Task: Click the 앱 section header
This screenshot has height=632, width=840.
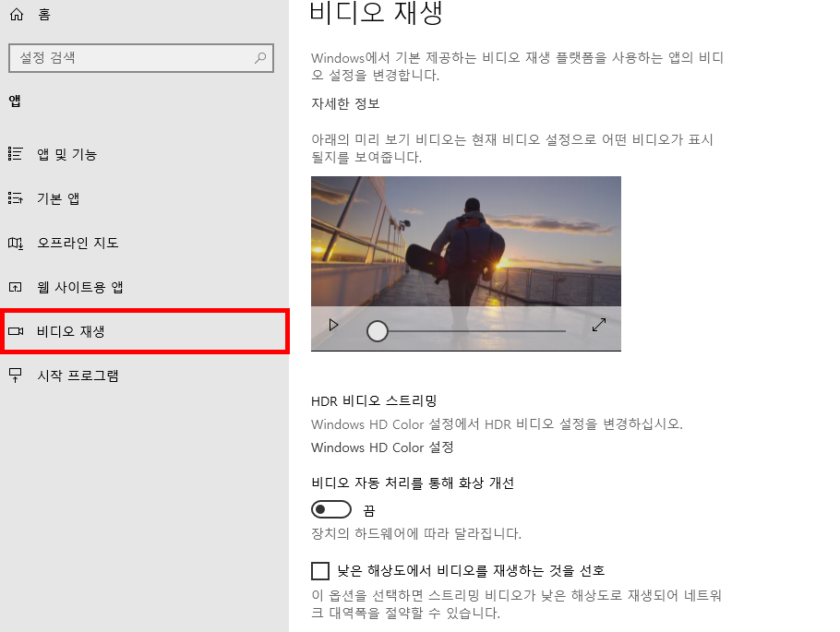Action: 15,101
